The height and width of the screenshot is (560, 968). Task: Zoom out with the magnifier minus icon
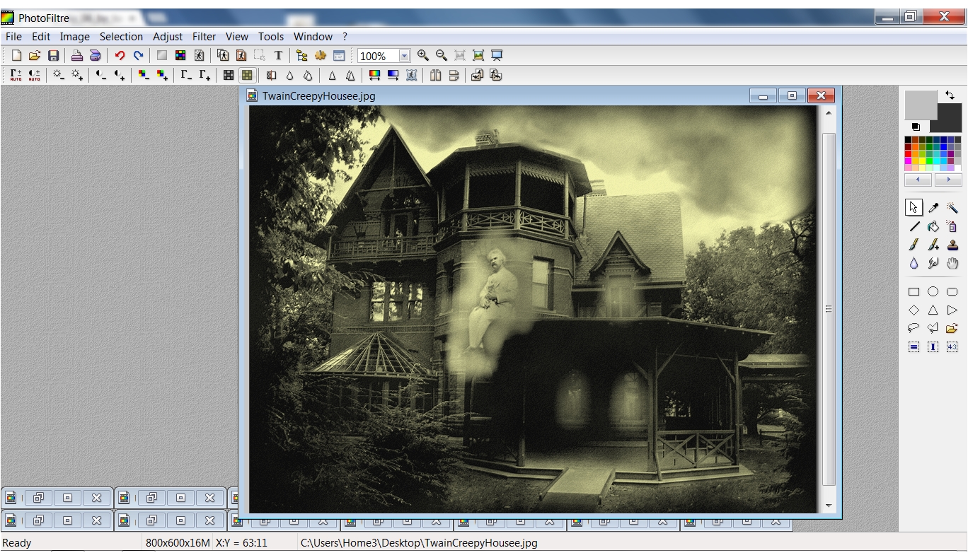(441, 56)
